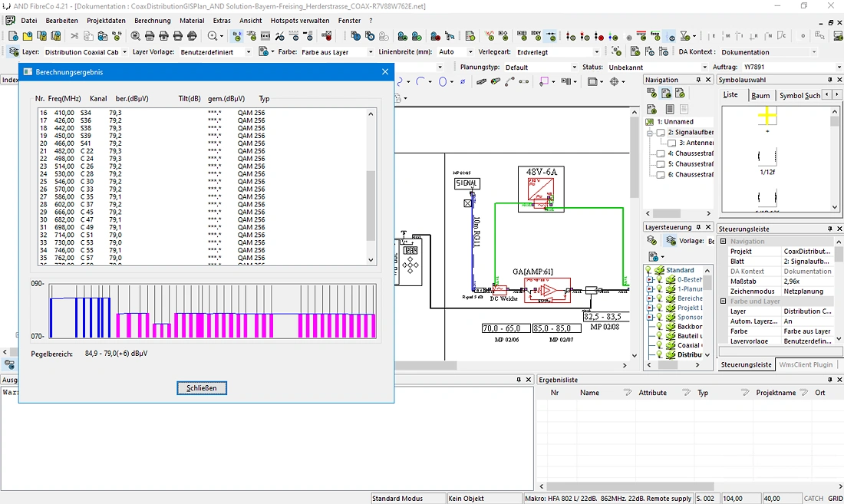Click the ellipse drawing tool icon

[x=443, y=82]
